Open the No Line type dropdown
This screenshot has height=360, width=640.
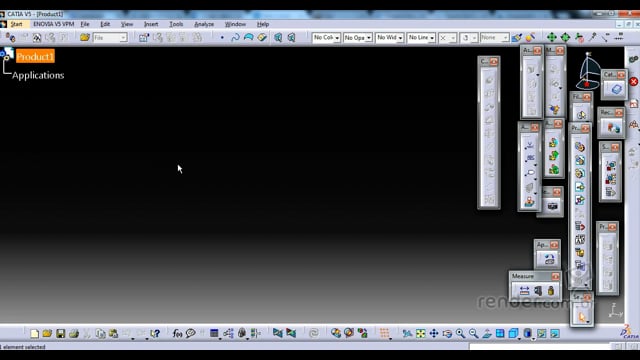click(432, 38)
